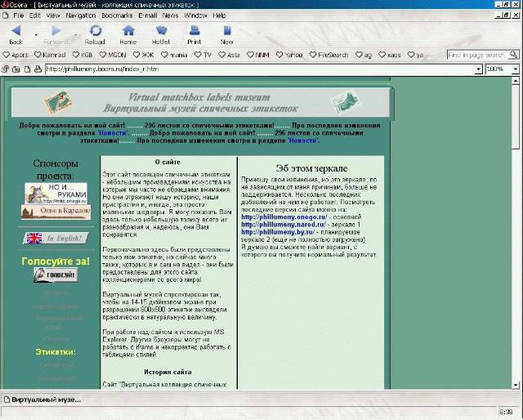Click the Этикетки: sidebar heading

pos(56,352)
